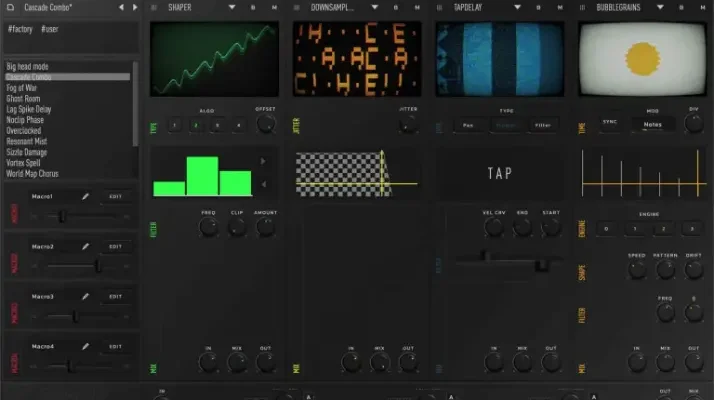This screenshot has width=714, height=400.
Task: Select the #factory preset tag
Action: point(20,30)
